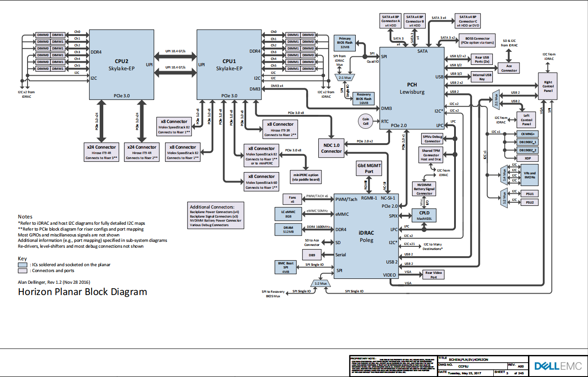588x377 pixels.
Task: Click x24 Connector connecting to Riser 3
Action: (102, 153)
